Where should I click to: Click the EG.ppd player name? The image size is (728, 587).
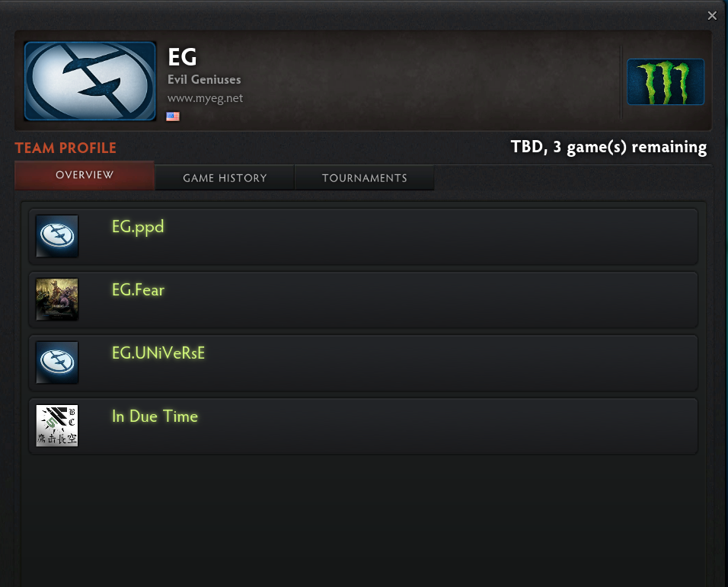click(138, 227)
